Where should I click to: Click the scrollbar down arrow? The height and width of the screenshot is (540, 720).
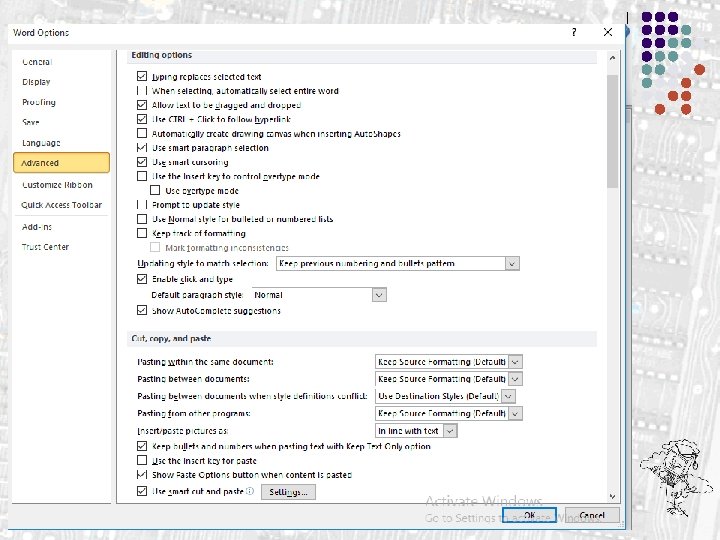coord(612,496)
